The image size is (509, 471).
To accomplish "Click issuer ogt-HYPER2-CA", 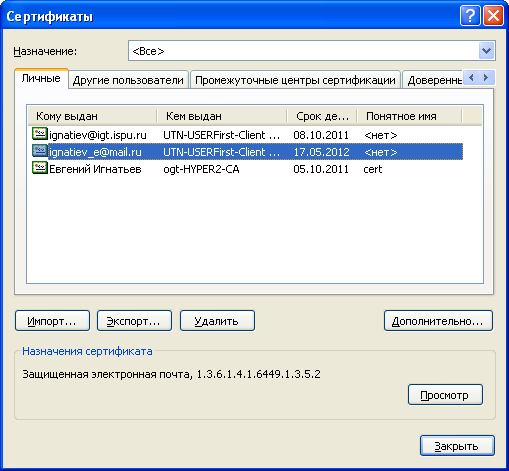I will tap(201, 169).
